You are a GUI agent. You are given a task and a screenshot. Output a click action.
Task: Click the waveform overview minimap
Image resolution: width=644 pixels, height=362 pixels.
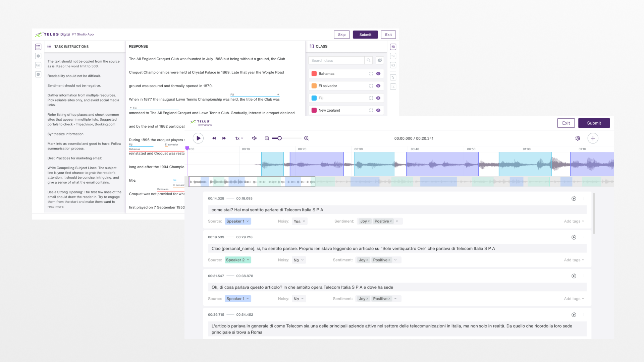400,182
